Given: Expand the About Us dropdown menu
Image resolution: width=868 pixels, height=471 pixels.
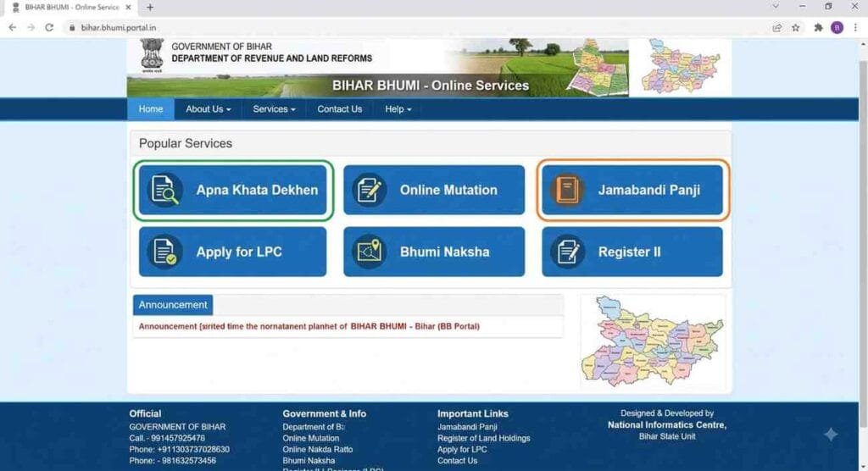Looking at the screenshot, I should click(x=209, y=109).
